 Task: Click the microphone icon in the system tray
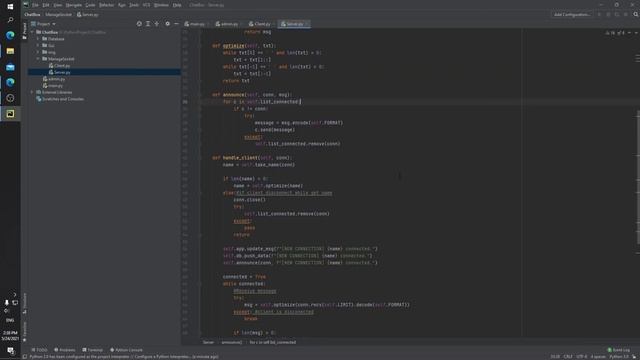click(x=7, y=302)
